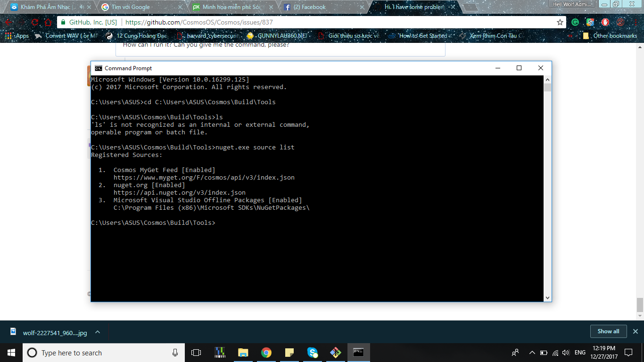Viewport: 644px width, 362px height.
Task: Open the People icon in system tray
Action: point(515,353)
